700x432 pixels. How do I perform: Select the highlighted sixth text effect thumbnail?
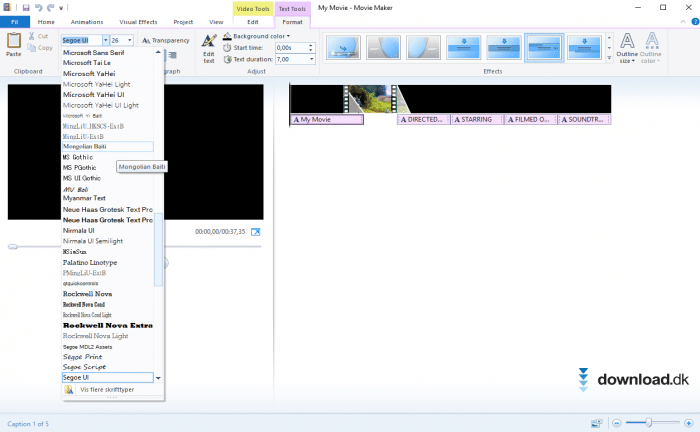click(x=544, y=47)
